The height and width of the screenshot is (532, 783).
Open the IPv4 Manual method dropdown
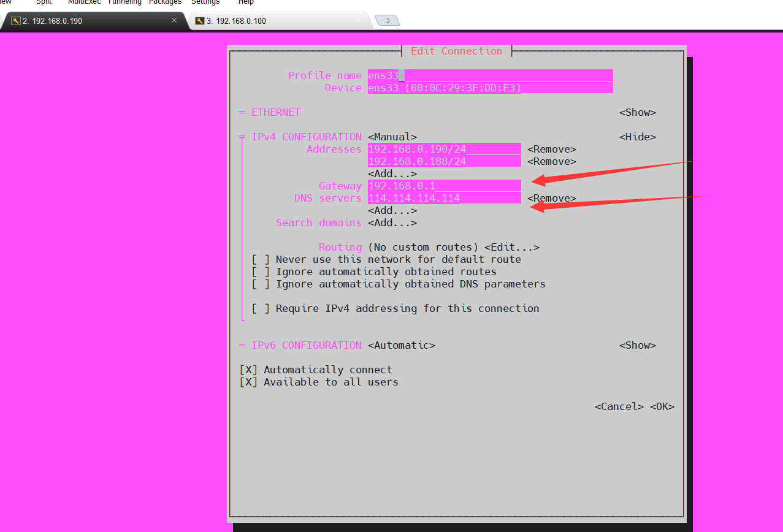pyautogui.click(x=392, y=137)
